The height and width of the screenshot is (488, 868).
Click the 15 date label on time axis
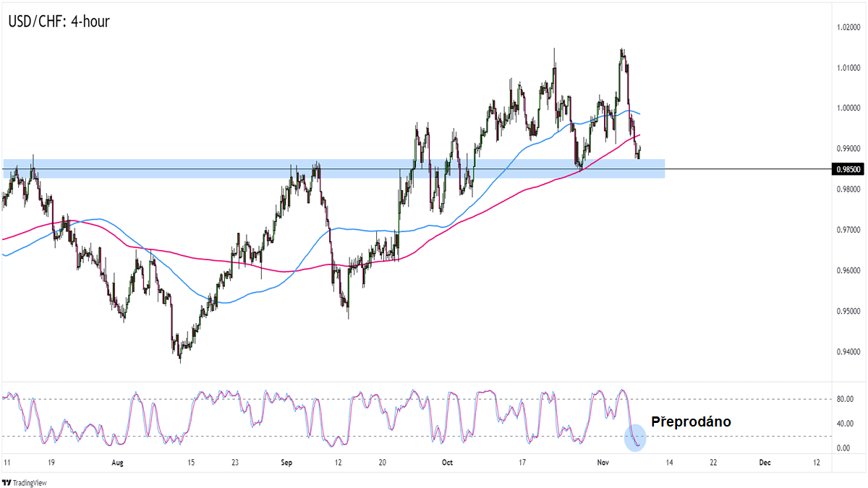(192, 462)
